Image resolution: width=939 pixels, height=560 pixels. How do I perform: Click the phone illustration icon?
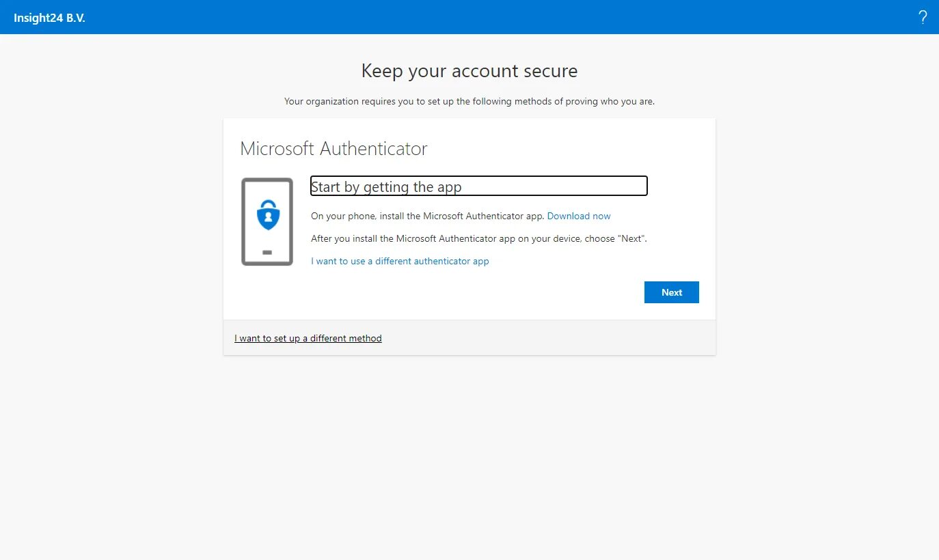pyautogui.click(x=267, y=222)
